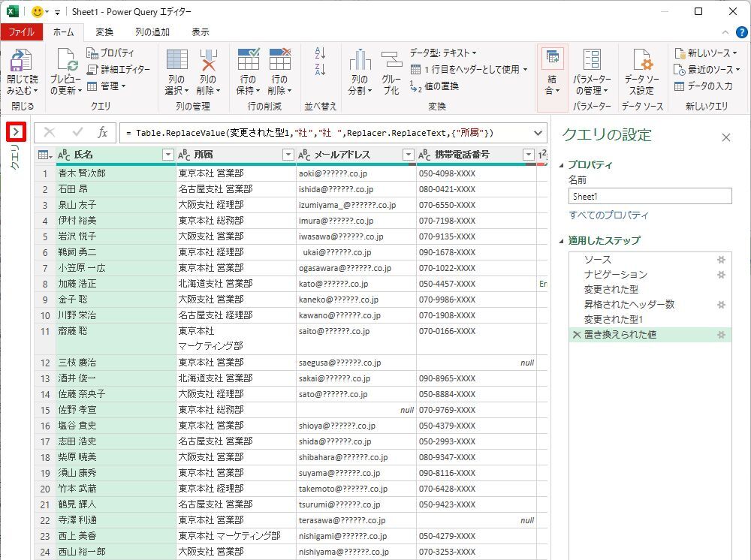Refresh the preview with the プレビューの更新 icon
The height and width of the screenshot is (560, 751).
point(66,60)
